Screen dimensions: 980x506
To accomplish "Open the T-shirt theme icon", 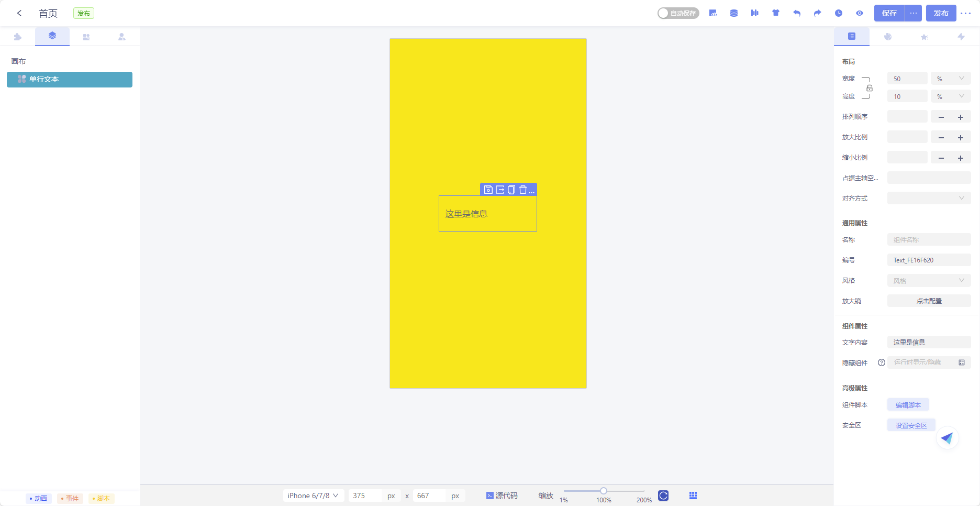I will tap(776, 13).
